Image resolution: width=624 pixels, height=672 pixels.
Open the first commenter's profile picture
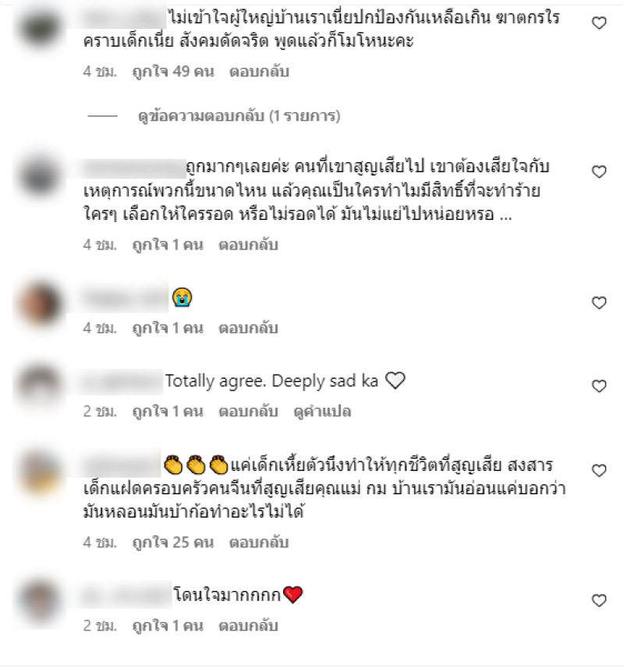(x=41, y=27)
